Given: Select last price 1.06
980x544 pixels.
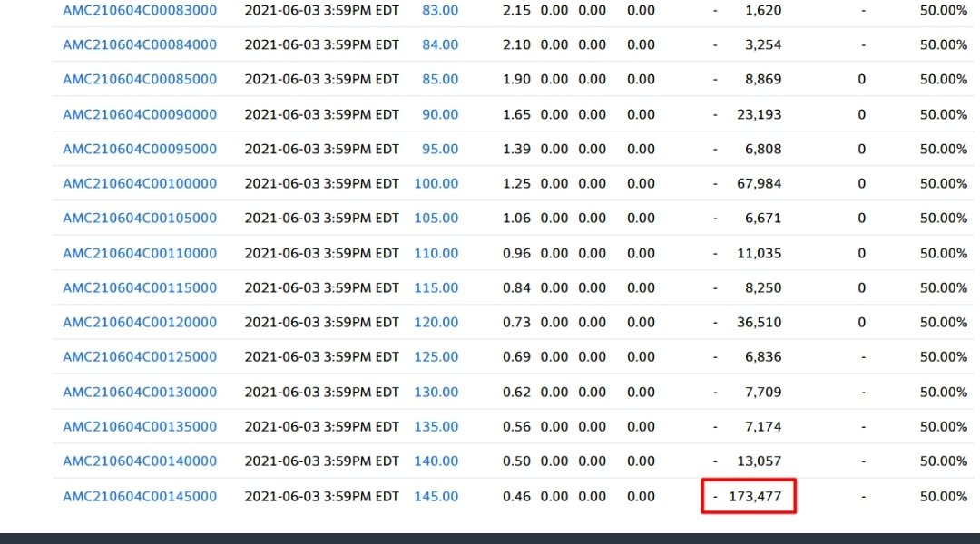Looking at the screenshot, I should [x=517, y=218].
